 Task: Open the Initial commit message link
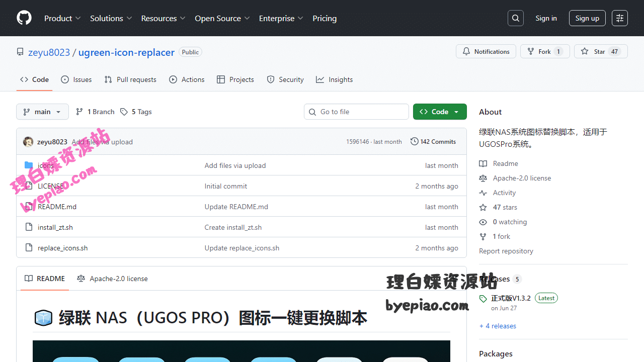coord(226,186)
